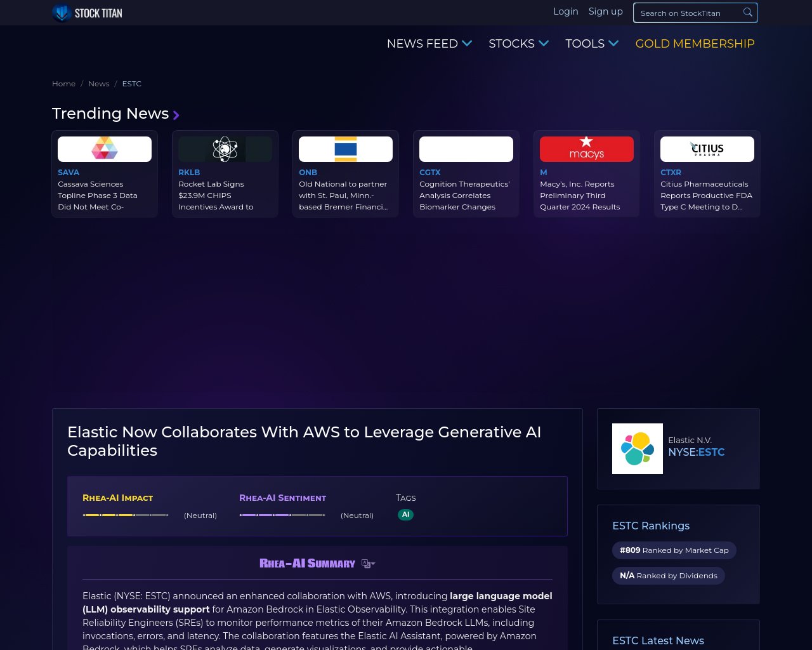The height and width of the screenshot is (650, 812).
Task: Open the NYSE:ESTC ticker link
Action: coord(696,452)
